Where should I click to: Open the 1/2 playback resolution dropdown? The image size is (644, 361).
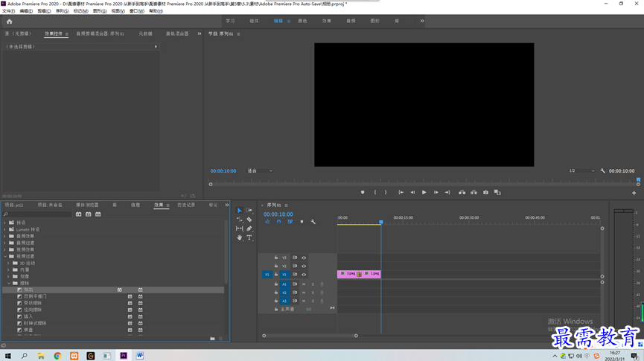[581, 171]
